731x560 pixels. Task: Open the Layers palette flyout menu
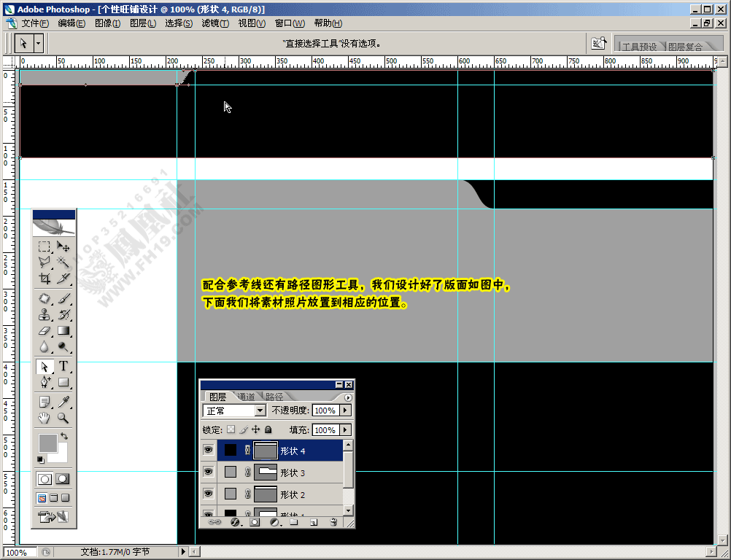pyautogui.click(x=348, y=397)
